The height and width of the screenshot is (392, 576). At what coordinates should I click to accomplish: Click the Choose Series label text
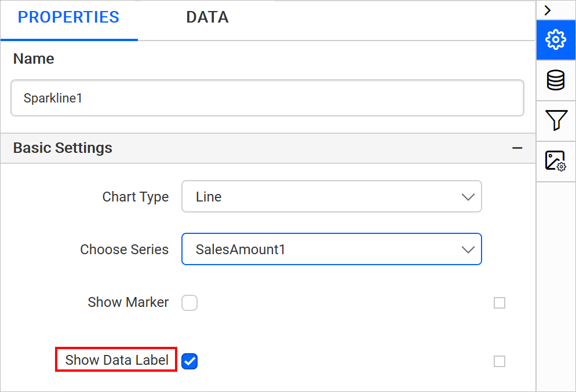coord(125,250)
